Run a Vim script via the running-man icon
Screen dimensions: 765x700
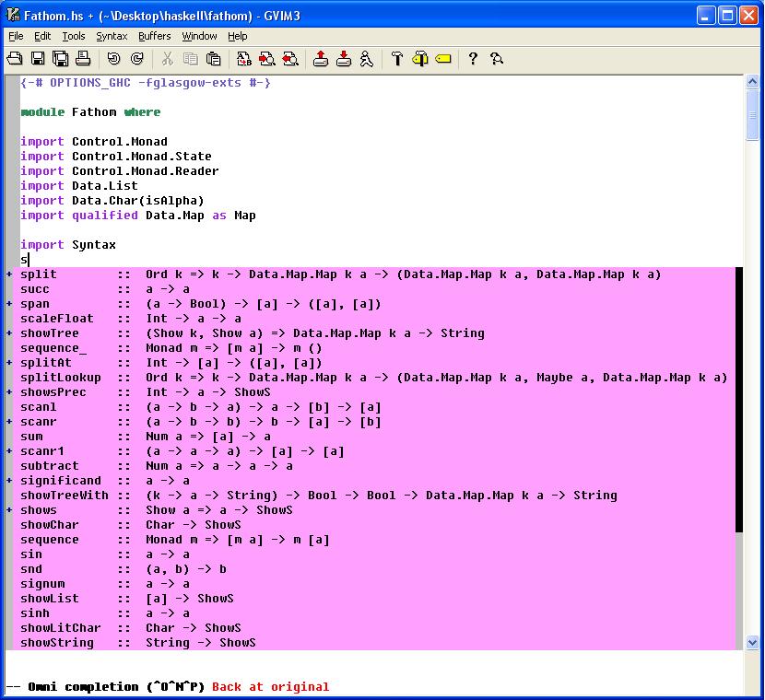tap(367, 58)
